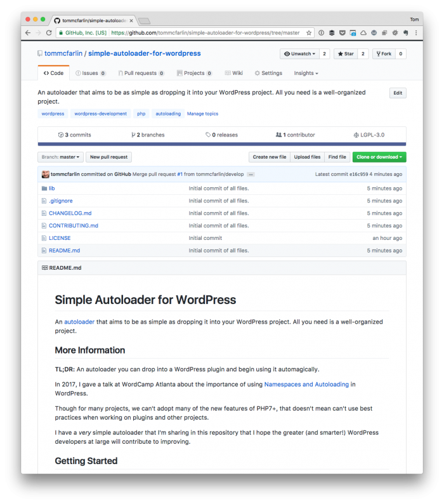444x504 pixels.
Task: Click pull request #1 link
Action: coord(180,174)
